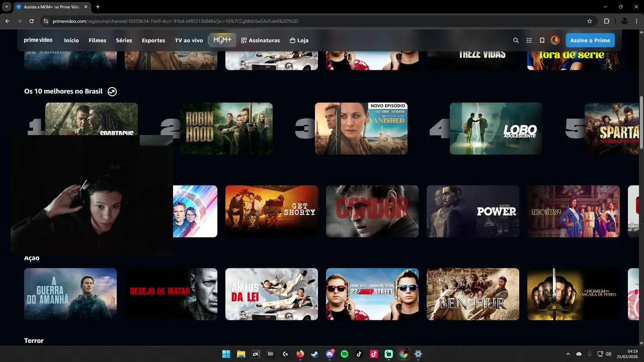Viewport: 644px width, 362px height.
Task: Open the Get Shorty thumbnail
Action: (272, 211)
